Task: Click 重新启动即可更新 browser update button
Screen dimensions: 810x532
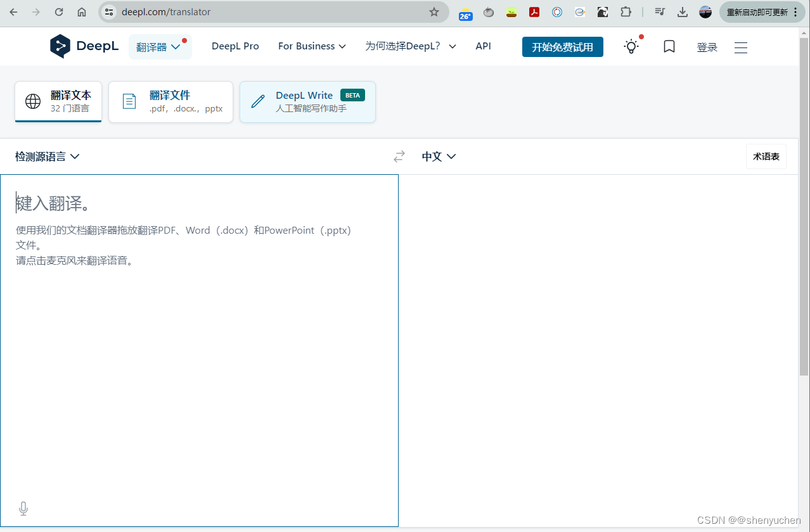Action: [x=762, y=12]
